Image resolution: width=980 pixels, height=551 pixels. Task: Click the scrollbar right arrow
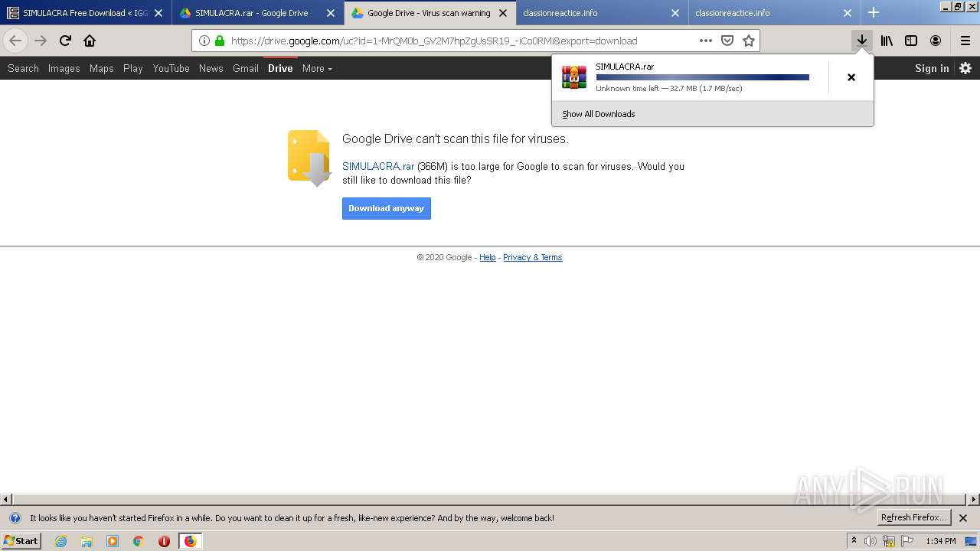[974, 500]
